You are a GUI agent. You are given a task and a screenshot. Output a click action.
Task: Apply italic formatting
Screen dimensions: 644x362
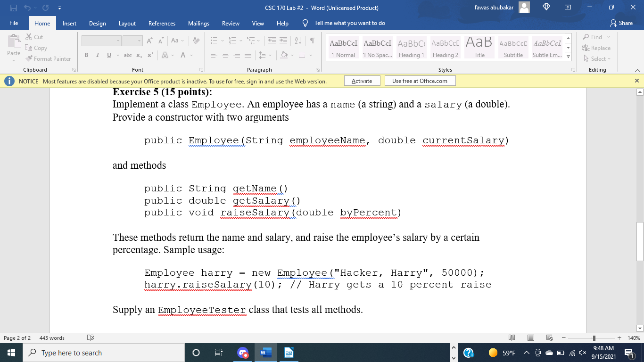pos(97,55)
